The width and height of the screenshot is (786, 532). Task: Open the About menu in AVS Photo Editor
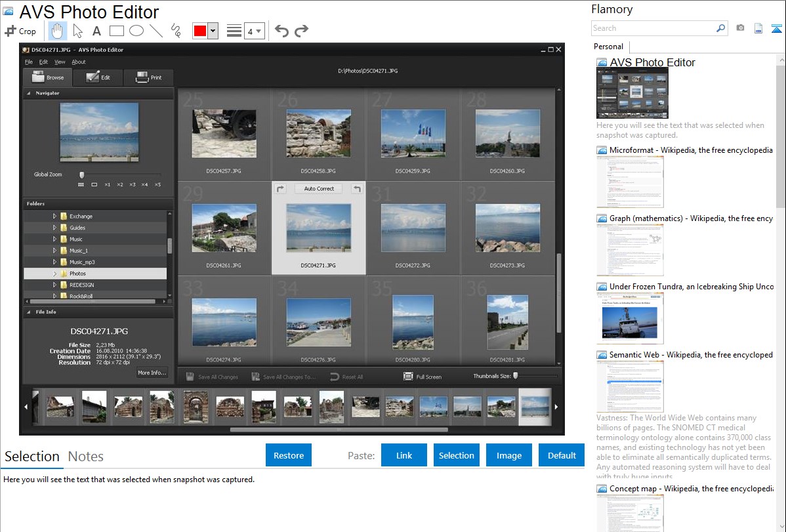79,62
